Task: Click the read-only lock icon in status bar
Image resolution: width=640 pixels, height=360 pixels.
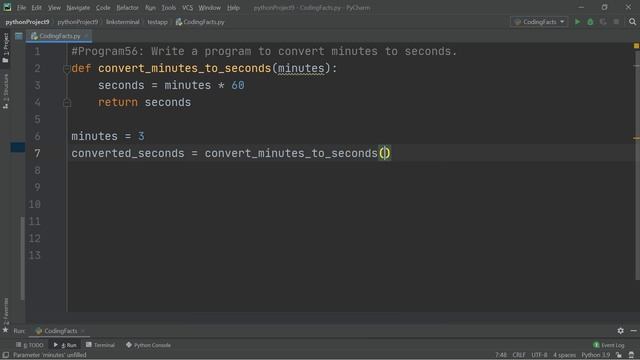Action: [x=619, y=355]
